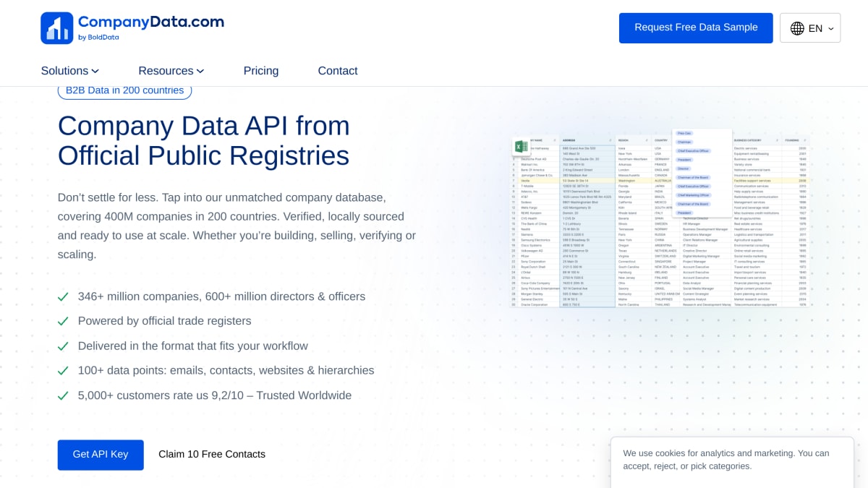Click Claim 10 Free Contacts link
868x488 pixels.
tap(212, 455)
